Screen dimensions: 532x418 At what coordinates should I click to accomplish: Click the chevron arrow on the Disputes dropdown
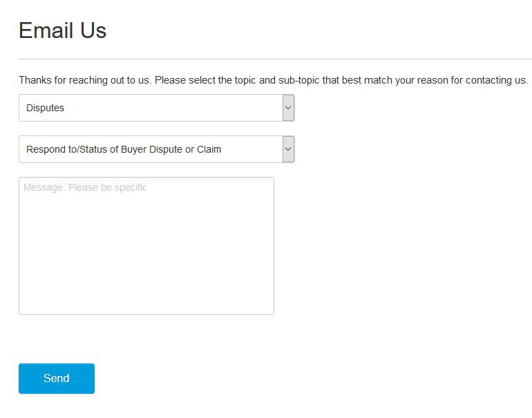coord(288,108)
